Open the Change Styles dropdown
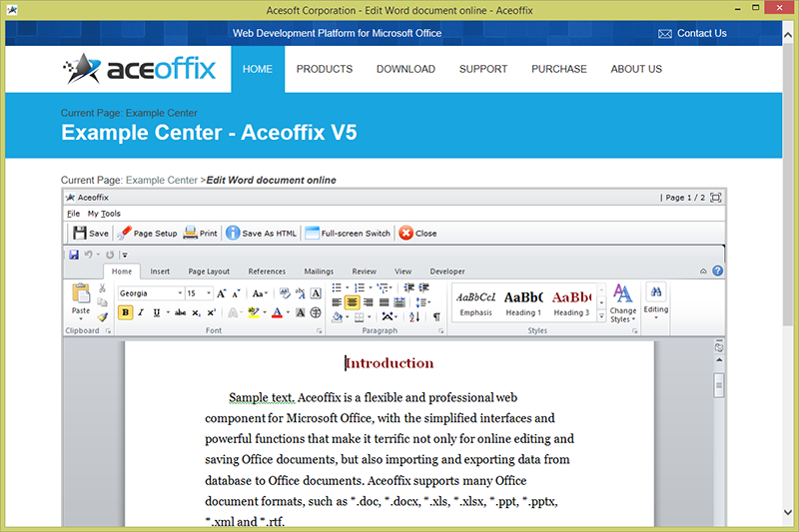The image size is (799, 532). 622,303
